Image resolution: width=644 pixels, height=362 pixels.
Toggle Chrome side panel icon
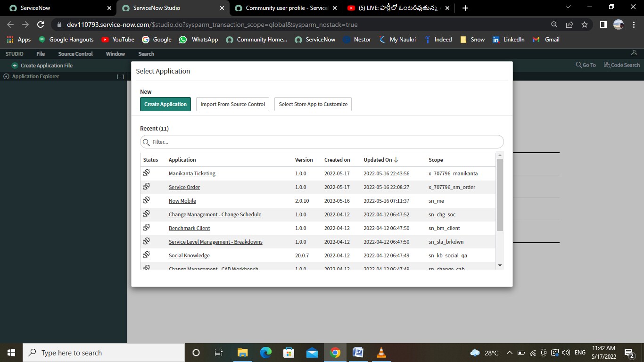[603, 25]
